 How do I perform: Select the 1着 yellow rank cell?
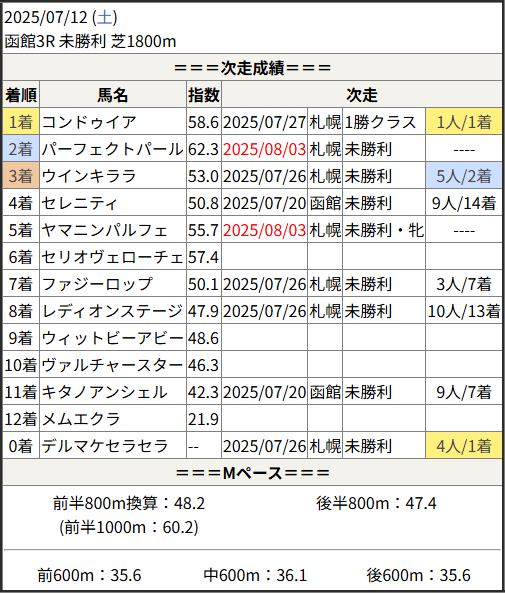(21, 122)
